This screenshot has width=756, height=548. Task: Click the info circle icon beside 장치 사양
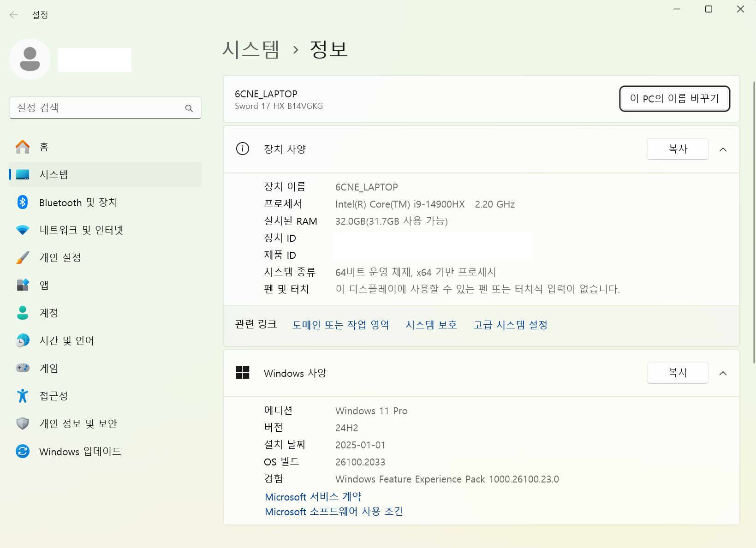[243, 149]
